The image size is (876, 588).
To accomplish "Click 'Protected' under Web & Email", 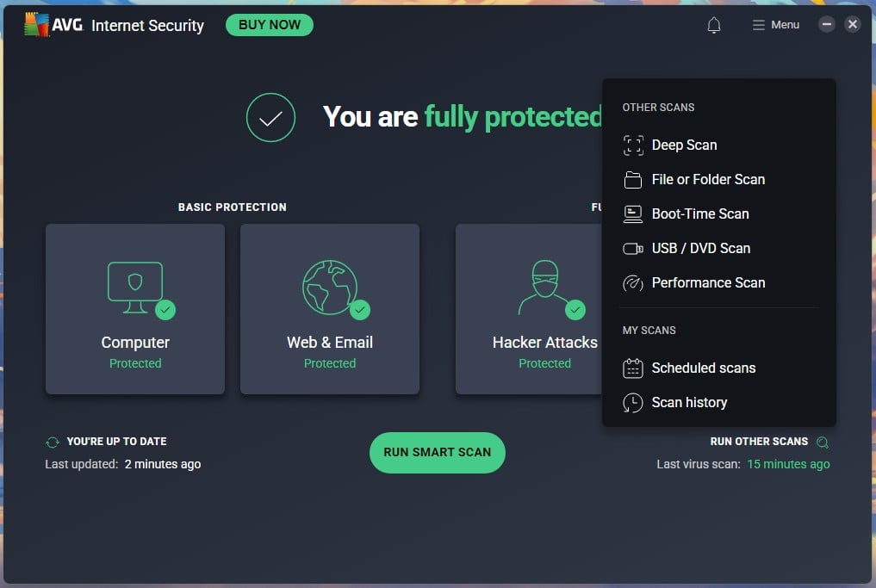I will [x=330, y=363].
